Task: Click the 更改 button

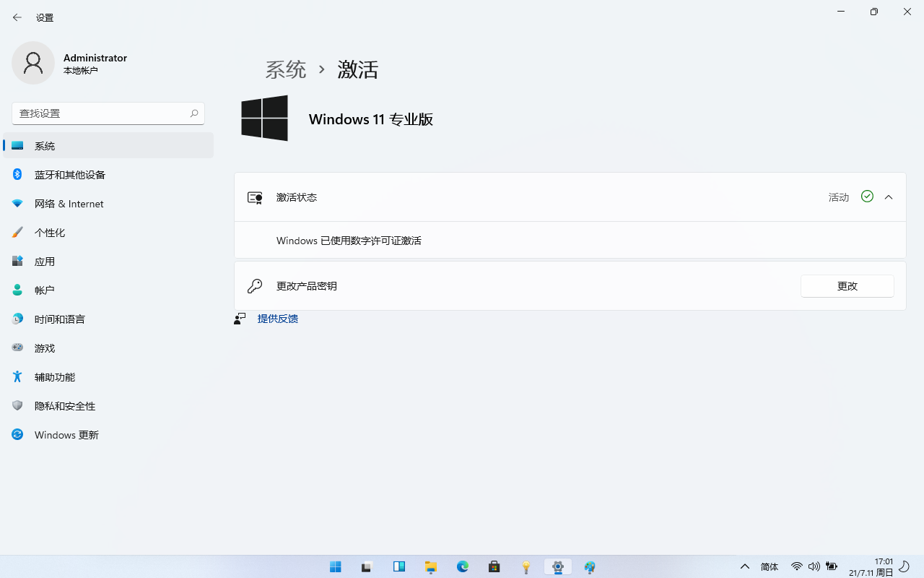Action: coord(847,286)
